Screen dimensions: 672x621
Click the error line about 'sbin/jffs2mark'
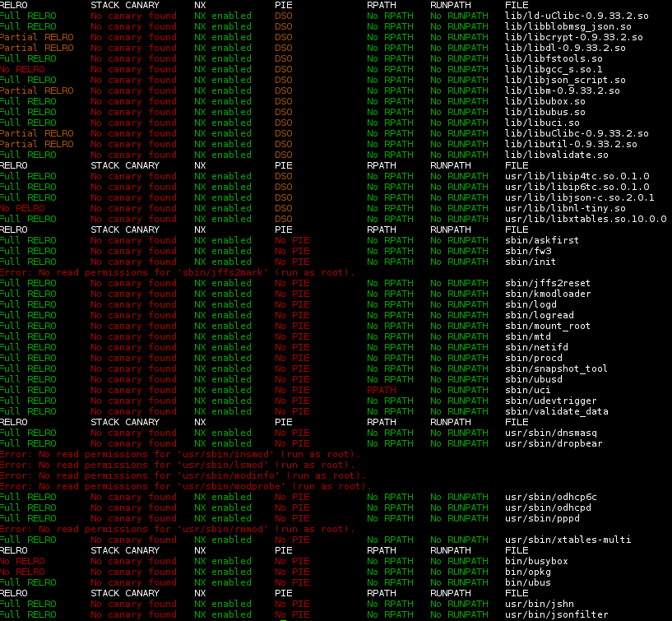(x=178, y=272)
